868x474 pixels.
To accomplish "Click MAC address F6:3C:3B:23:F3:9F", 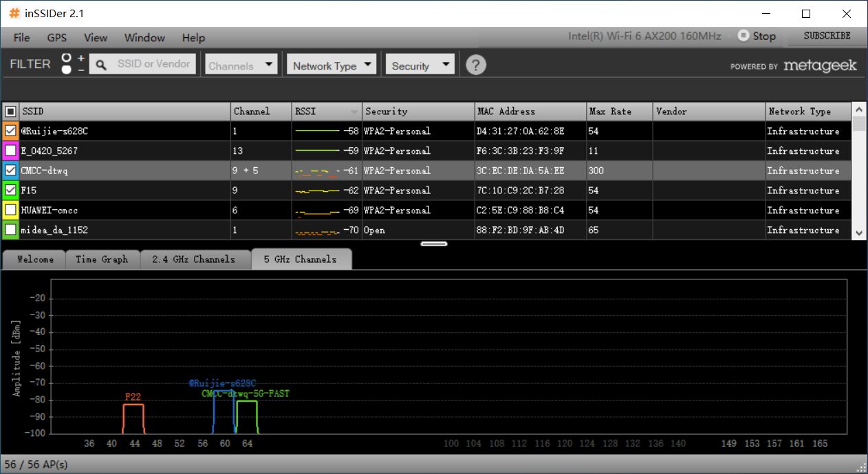I will coord(520,151).
